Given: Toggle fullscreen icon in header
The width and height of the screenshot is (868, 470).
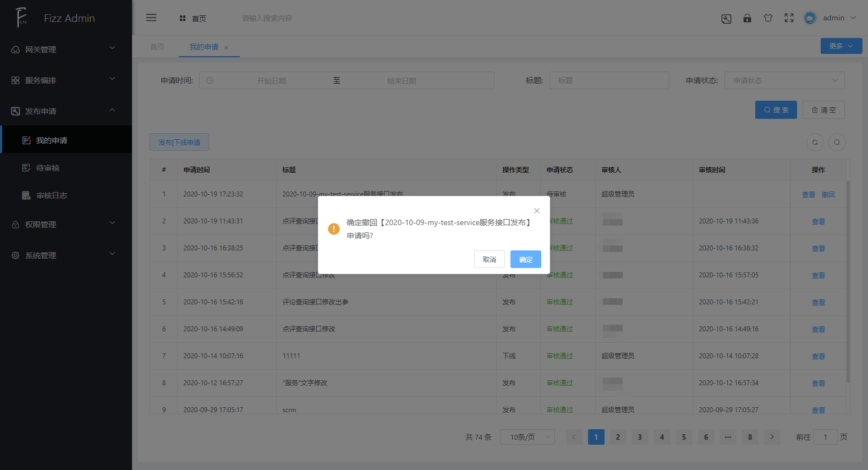Looking at the screenshot, I should click(x=789, y=18).
